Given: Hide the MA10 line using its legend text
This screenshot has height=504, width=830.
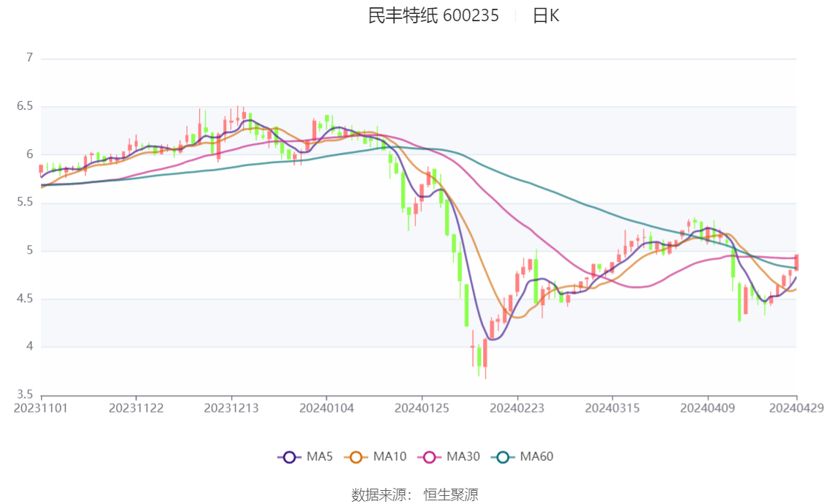Looking at the screenshot, I should click(x=389, y=457).
